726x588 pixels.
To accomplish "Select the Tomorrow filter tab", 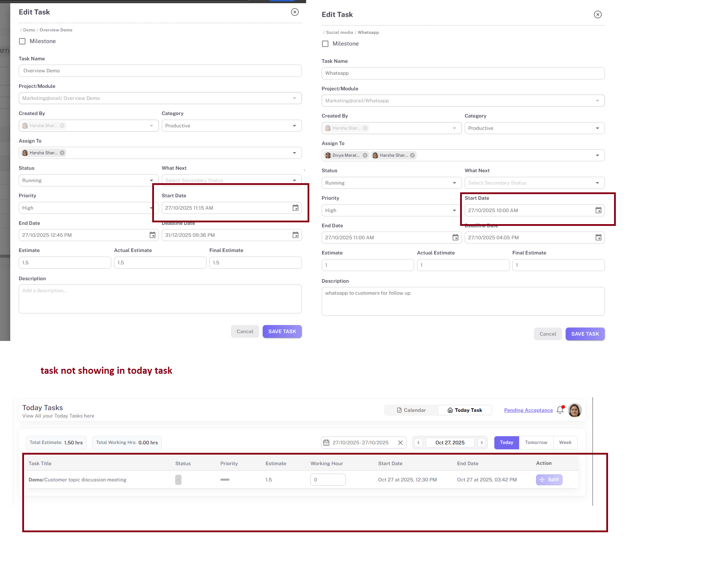I will pyautogui.click(x=536, y=443).
